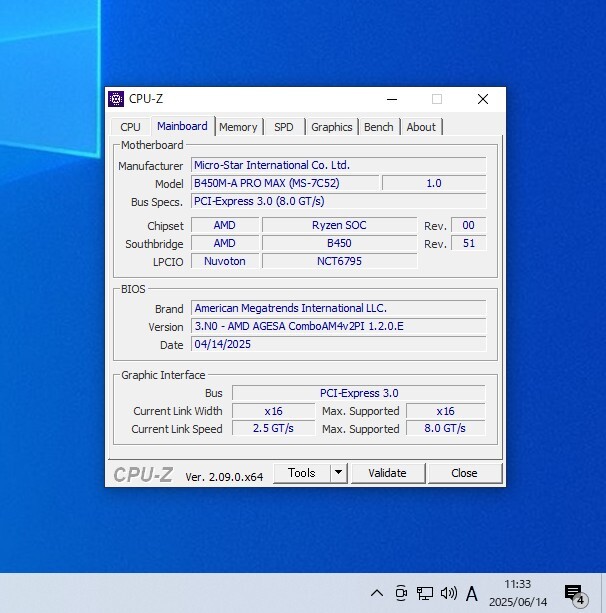This screenshot has height=613, width=606.
Task: Click the NCT6795 field
Action: (x=339, y=261)
